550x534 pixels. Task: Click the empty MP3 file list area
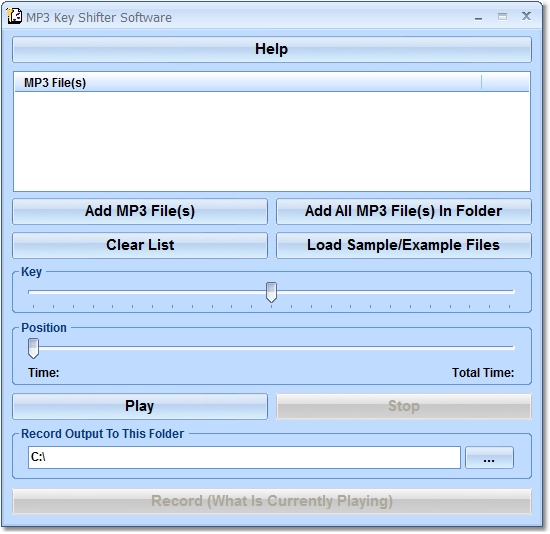[x=272, y=141]
